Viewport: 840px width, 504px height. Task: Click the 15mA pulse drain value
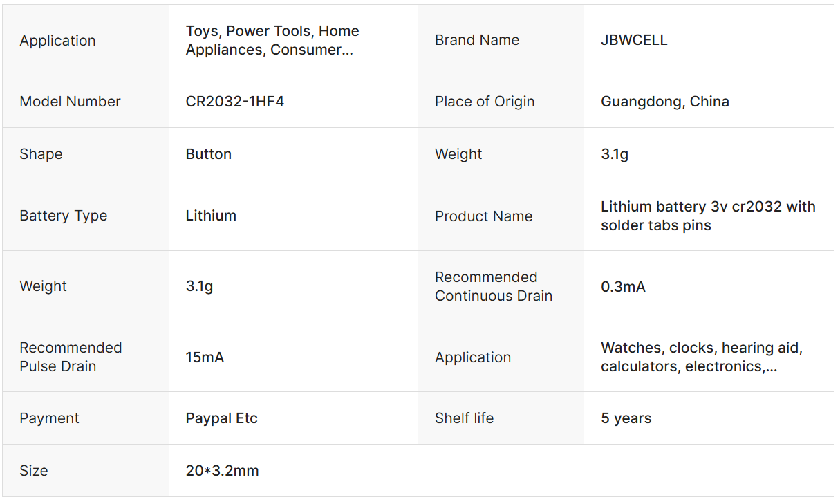point(205,357)
